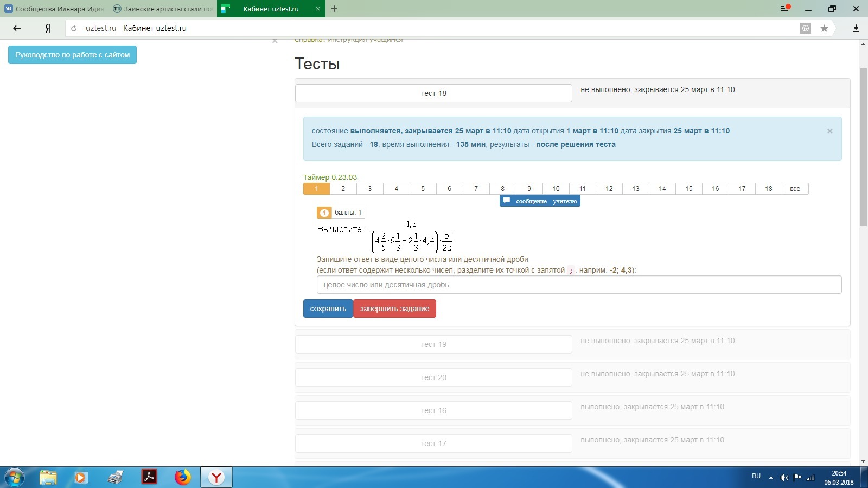
Task: Open Adobe Acrobat from the taskbar
Action: [x=149, y=477]
